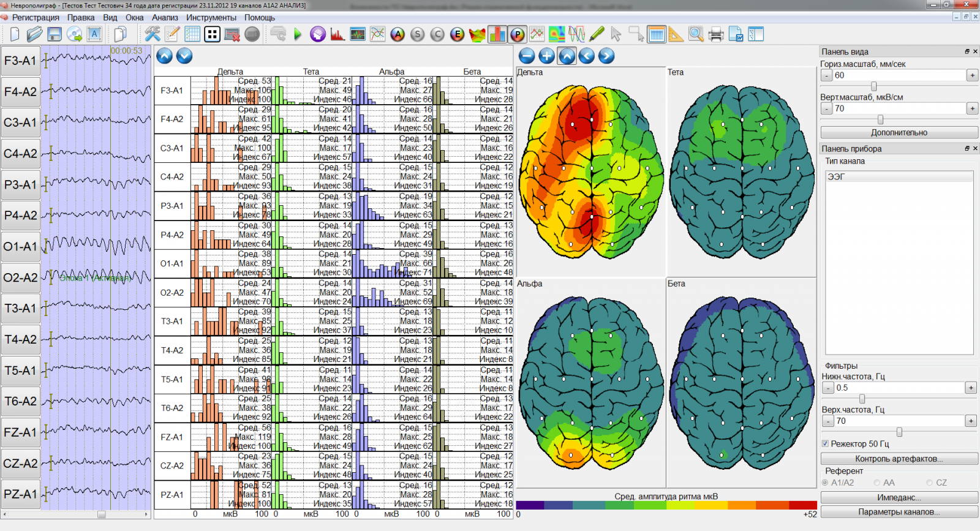Select the CZ referent radio button

tap(930, 483)
